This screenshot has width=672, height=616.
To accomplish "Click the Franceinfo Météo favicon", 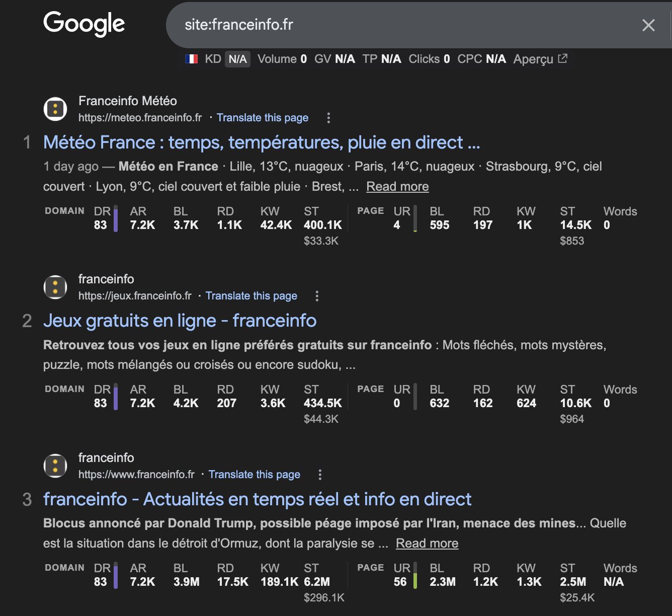I will pos(55,109).
